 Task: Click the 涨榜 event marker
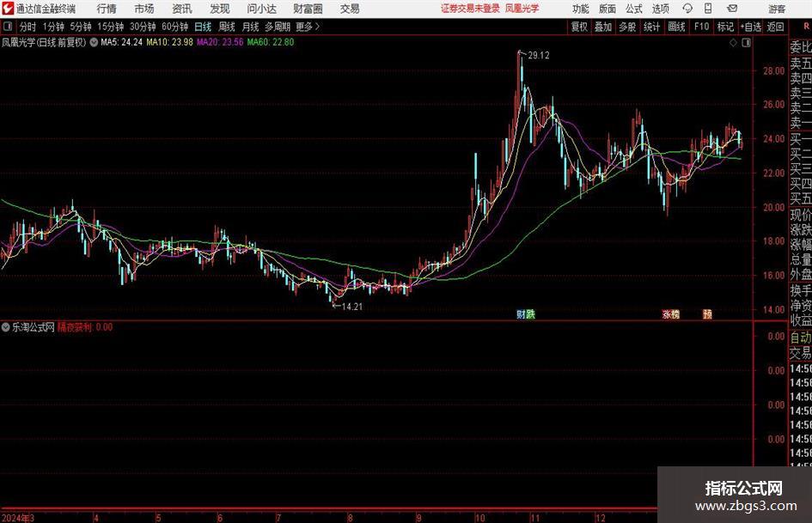pyautogui.click(x=670, y=314)
